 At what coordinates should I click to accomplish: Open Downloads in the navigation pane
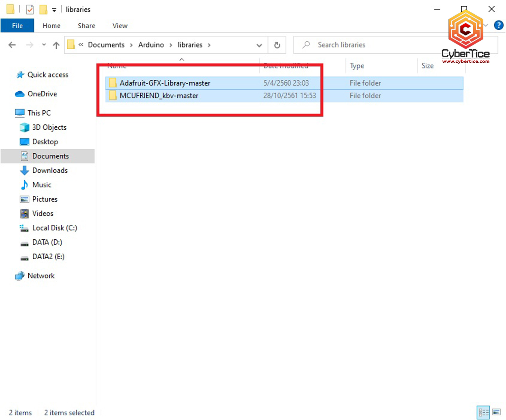50,171
